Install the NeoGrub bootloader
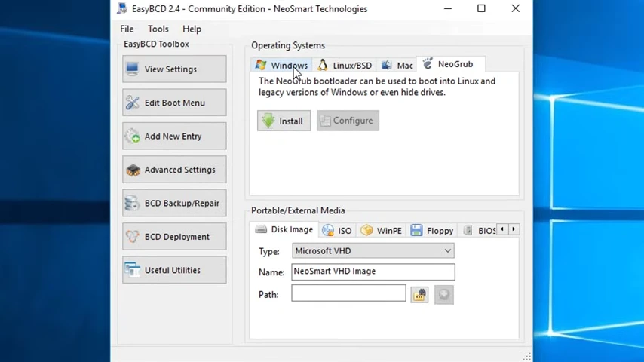This screenshot has width=644, height=362. click(284, 121)
